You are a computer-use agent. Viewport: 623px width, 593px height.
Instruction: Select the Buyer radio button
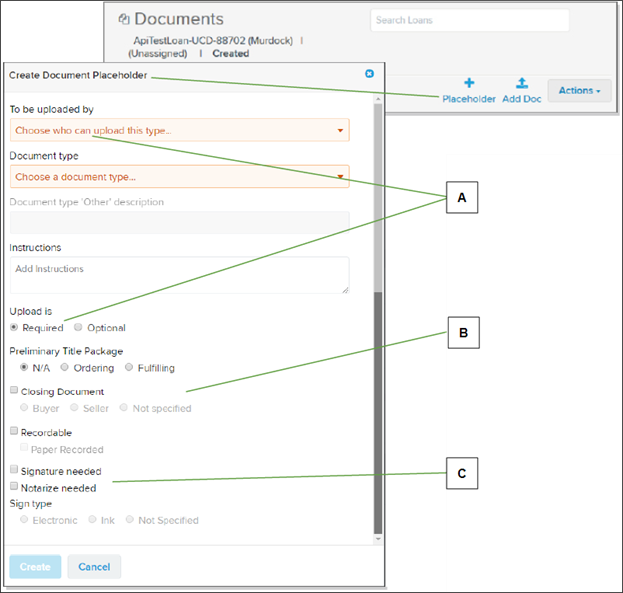24,407
